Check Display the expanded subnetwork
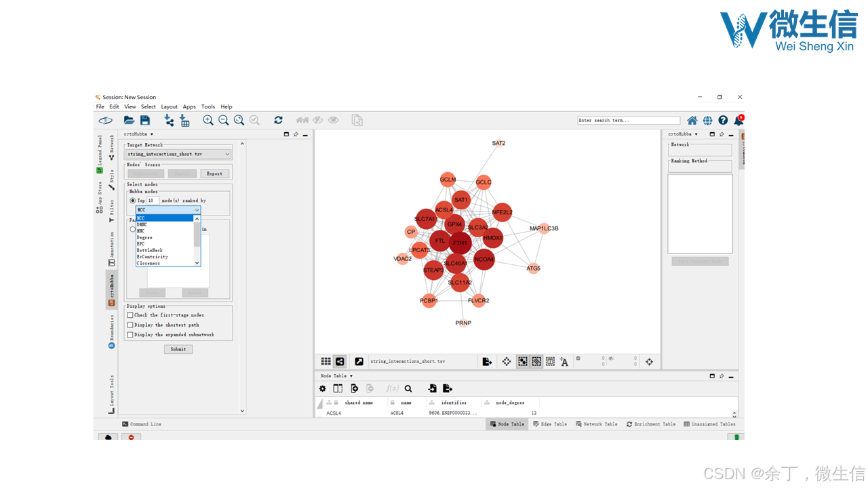This screenshot has width=868, height=488. [130, 334]
